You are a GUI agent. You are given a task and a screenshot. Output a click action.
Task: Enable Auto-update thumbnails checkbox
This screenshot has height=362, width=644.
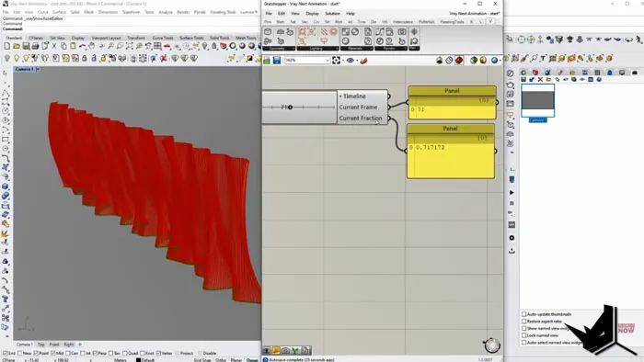pyautogui.click(x=524, y=314)
